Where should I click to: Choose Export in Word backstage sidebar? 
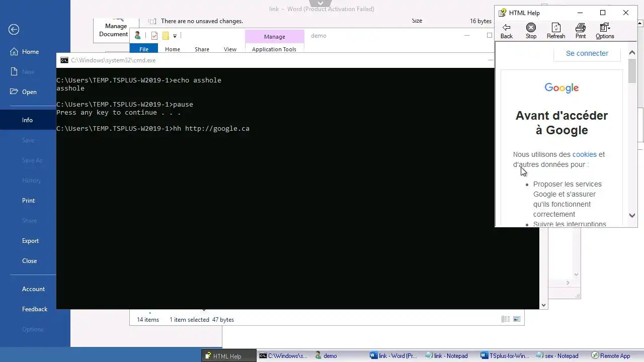[x=30, y=241]
